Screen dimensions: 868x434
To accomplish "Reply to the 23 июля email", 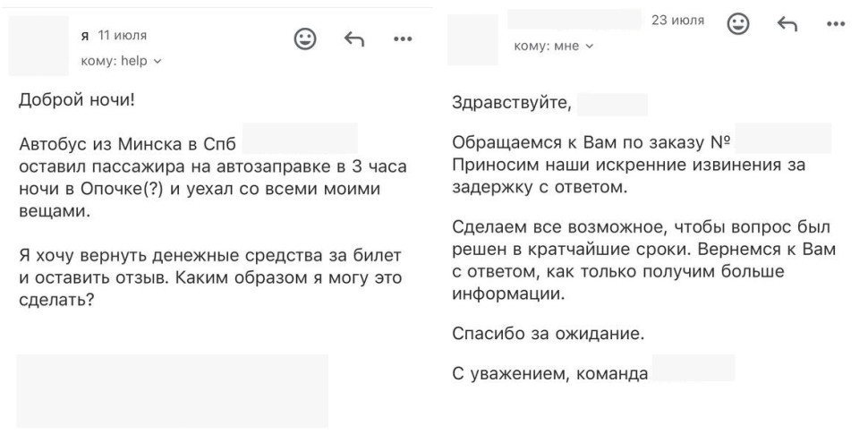I will (x=787, y=24).
